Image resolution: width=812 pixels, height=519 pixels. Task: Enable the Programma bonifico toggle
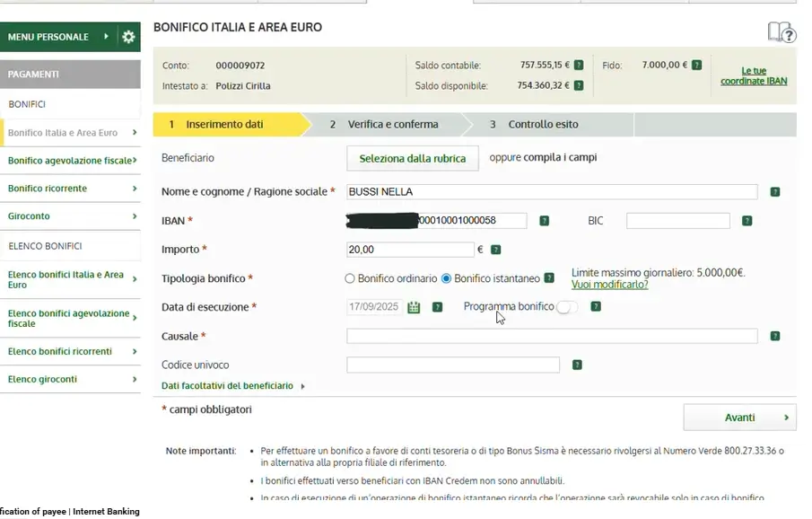[x=565, y=306]
